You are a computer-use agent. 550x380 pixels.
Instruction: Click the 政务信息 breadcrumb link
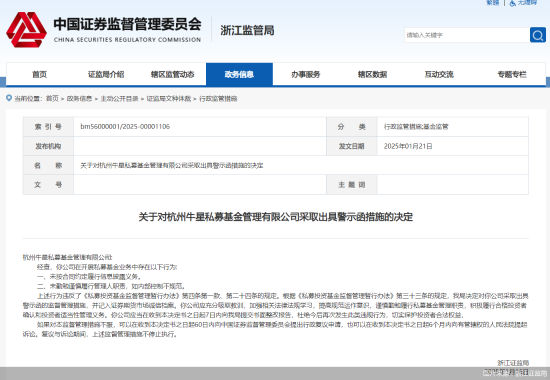(x=79, y=99)
